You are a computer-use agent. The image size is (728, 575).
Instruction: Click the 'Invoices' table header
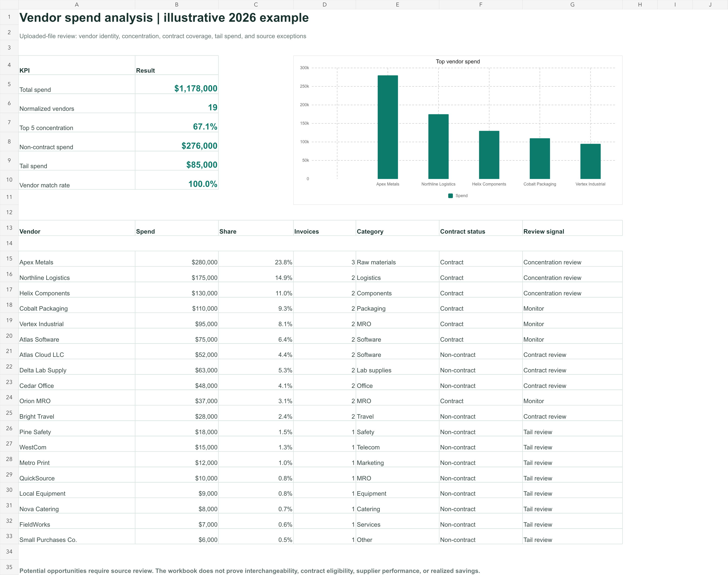(x=325, y=228)
